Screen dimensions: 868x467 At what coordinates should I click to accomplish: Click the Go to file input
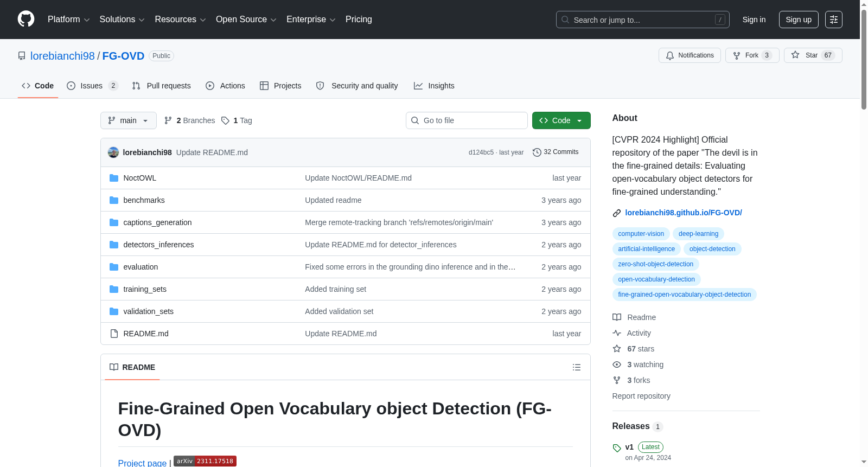click(467, 120)
